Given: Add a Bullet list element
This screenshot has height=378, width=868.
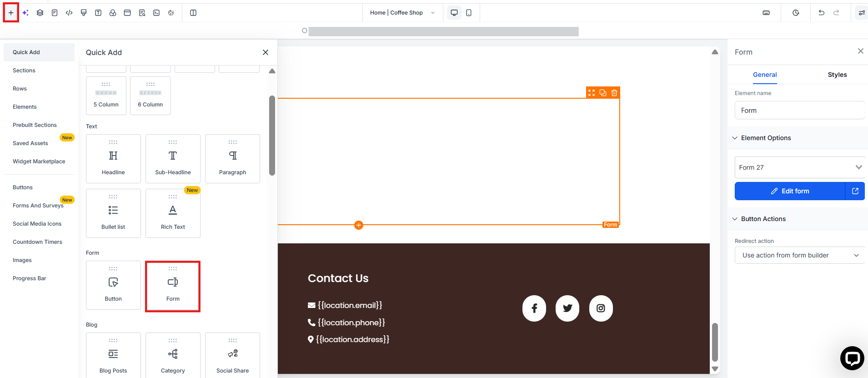Looking at the screenshot, I should tap(113, 213).
